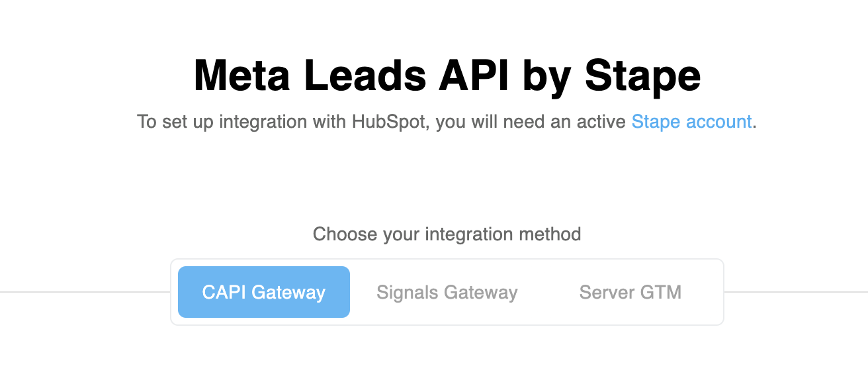Click the "Choose your integration method" label
Screen dimensions: 868x392
click(x=447, y=234)
